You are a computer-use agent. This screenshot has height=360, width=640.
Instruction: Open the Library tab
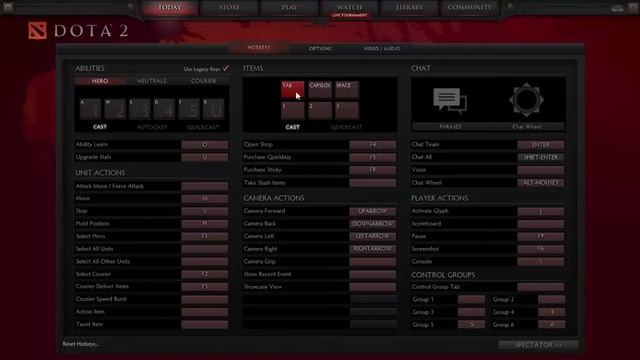[x=409, y=8]
